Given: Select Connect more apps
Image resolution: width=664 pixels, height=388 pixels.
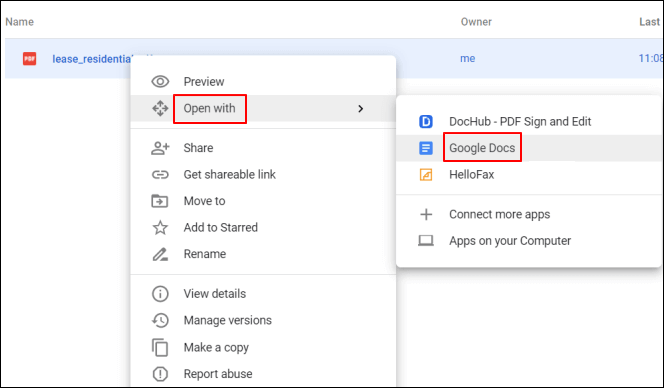Looking at the screenshot, I should [529, 214].
